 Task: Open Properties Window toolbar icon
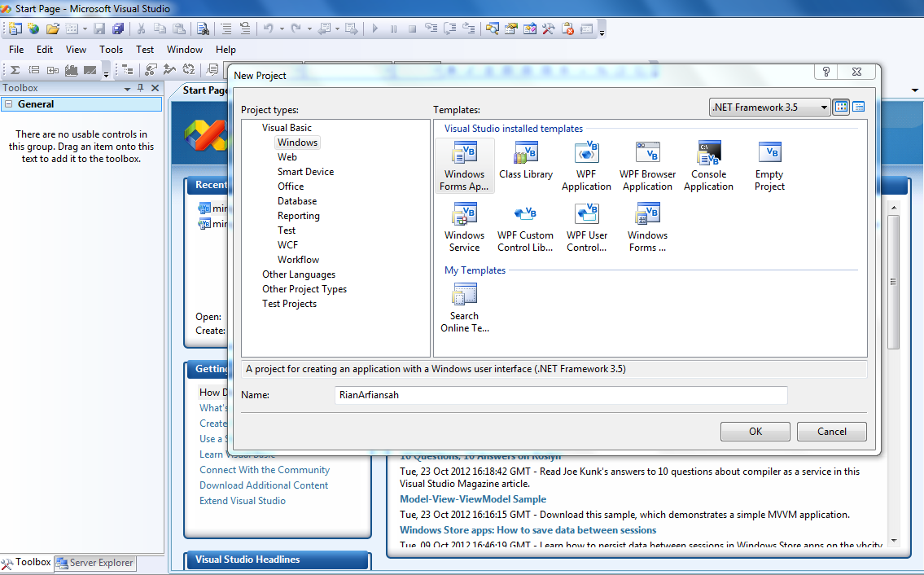[x=511, y=29]
